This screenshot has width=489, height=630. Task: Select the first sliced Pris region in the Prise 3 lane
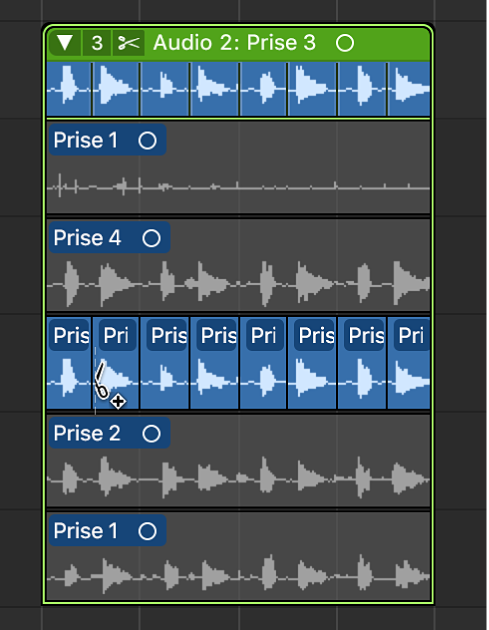click(x=69, y=363)
